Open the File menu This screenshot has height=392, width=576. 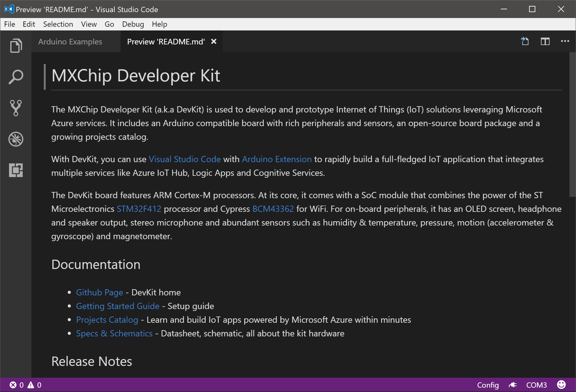point(10,24)
